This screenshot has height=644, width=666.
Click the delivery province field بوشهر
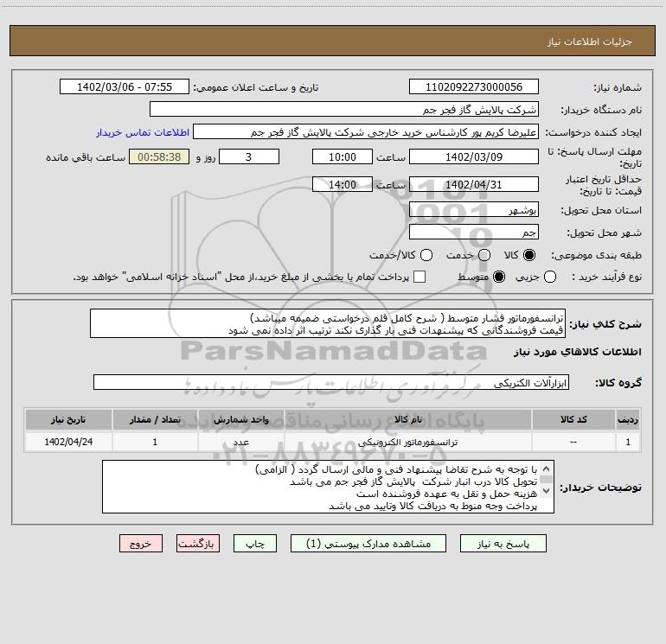pyautogui.click(x=474, y=209)
